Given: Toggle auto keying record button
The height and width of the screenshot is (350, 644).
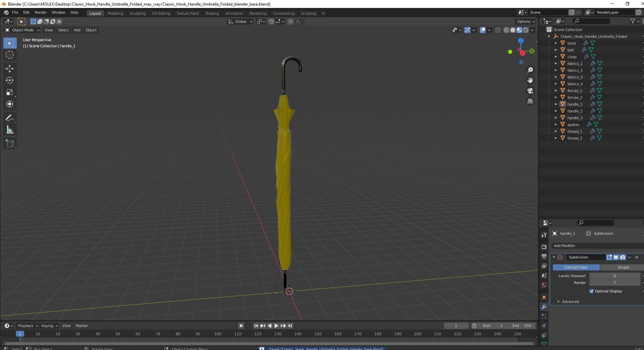Looking at the screenshot, I should tap(241, 326).
